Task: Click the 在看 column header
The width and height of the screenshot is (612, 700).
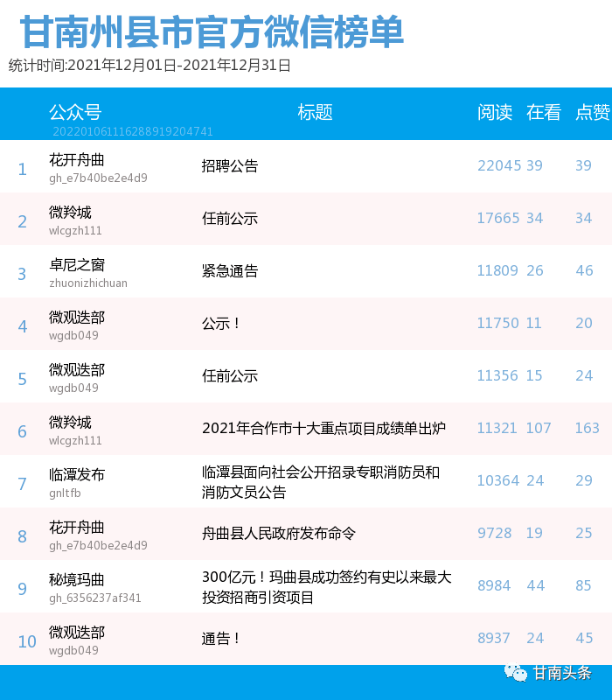Action: 544,112
